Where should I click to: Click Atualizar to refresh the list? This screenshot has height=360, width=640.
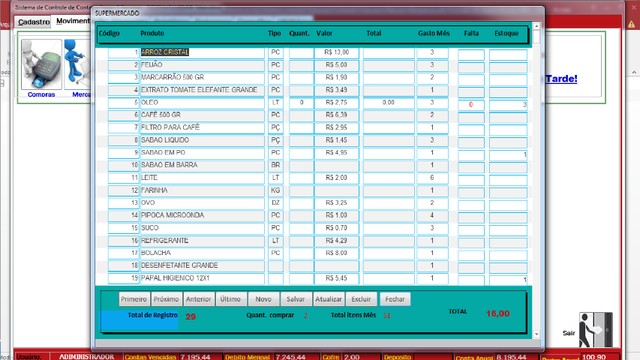click(329, 299)
